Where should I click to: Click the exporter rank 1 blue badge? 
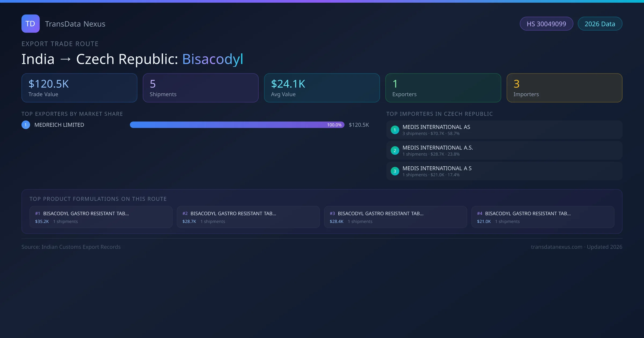(x=26, y=125)
